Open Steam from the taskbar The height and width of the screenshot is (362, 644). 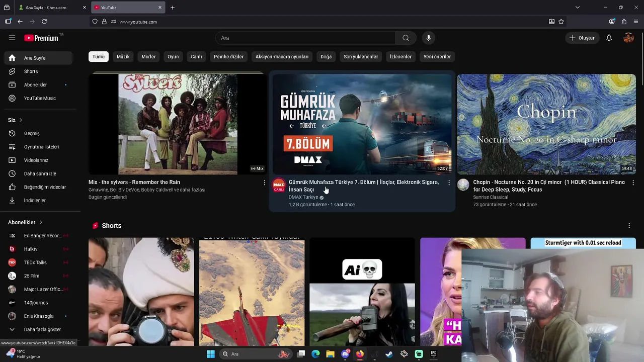389,354
